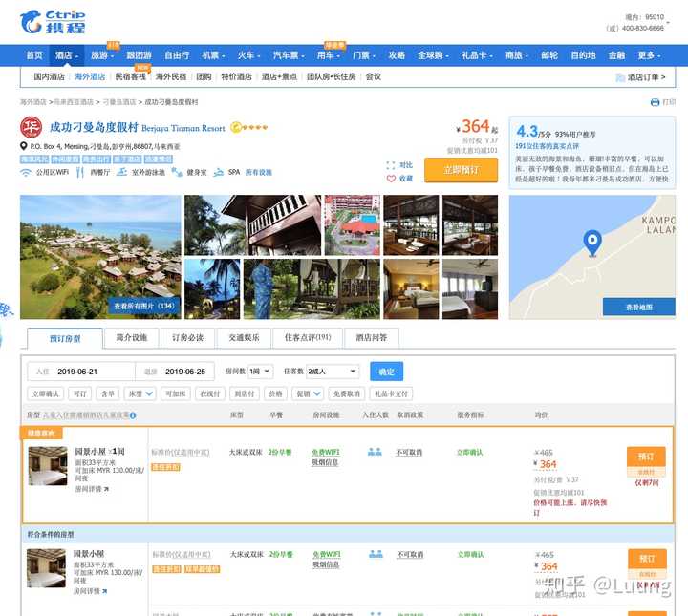The image size is (688, 616).
Task: Click the location pin before the address
Action: [24, 146]
